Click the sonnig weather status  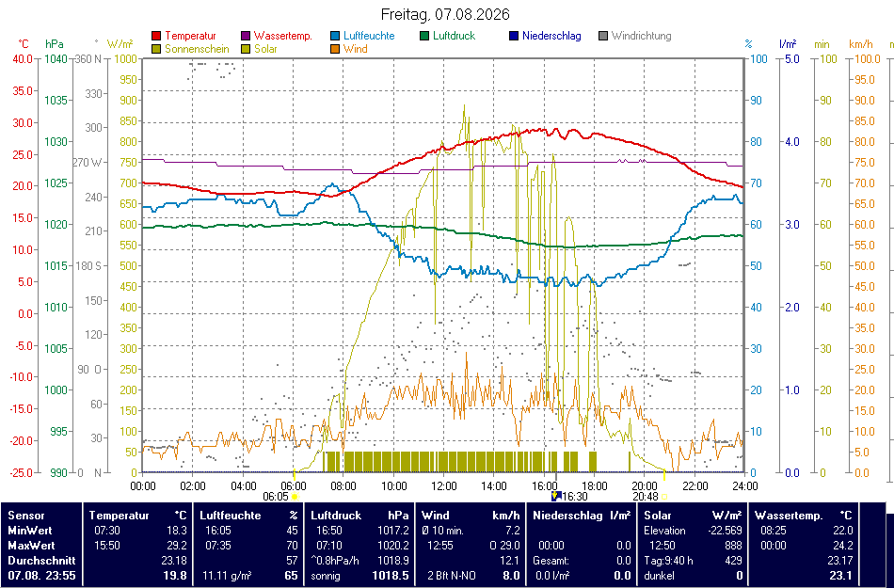[x=326, y=576]
